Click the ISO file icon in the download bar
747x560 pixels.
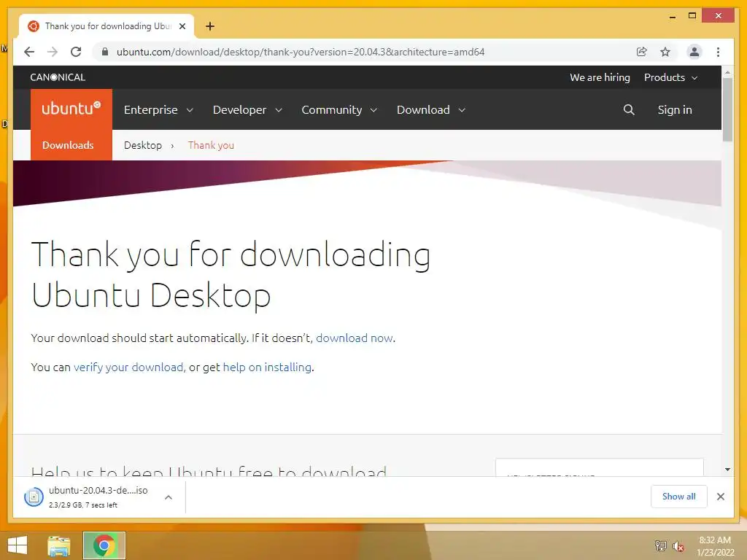click(34, 497)
